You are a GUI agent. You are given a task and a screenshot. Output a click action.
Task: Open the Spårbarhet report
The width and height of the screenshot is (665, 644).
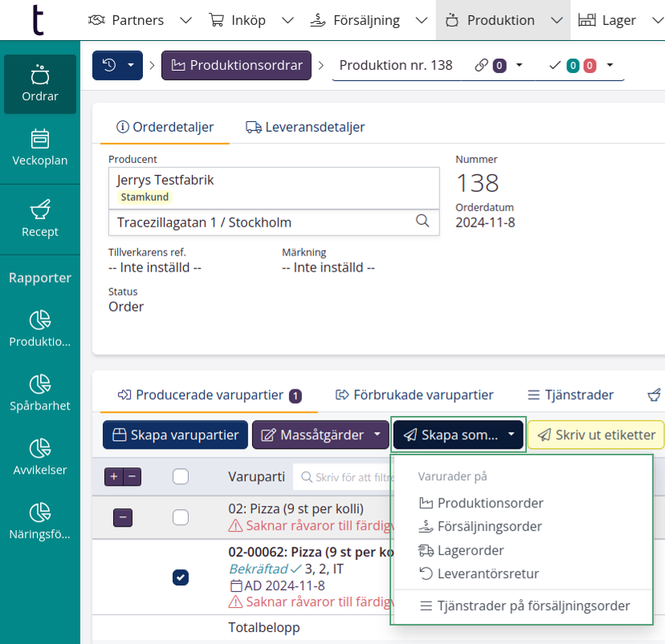[39, 393]
